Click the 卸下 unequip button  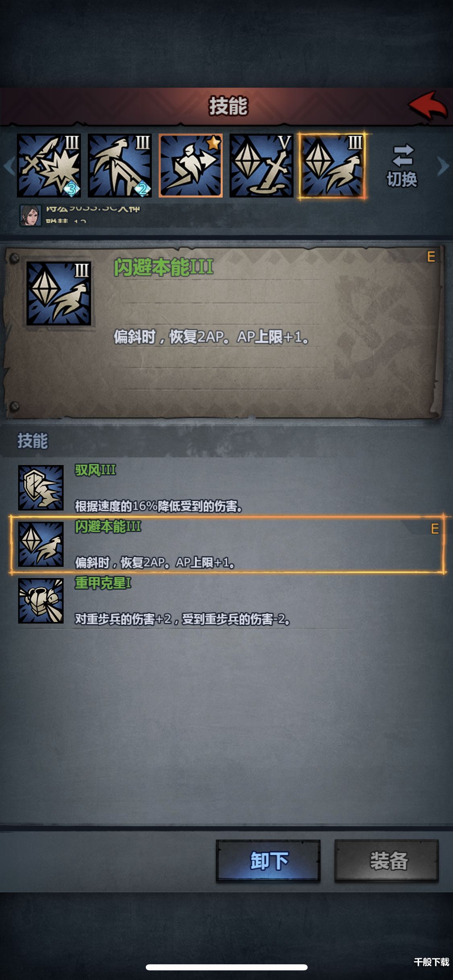point(269,861)
